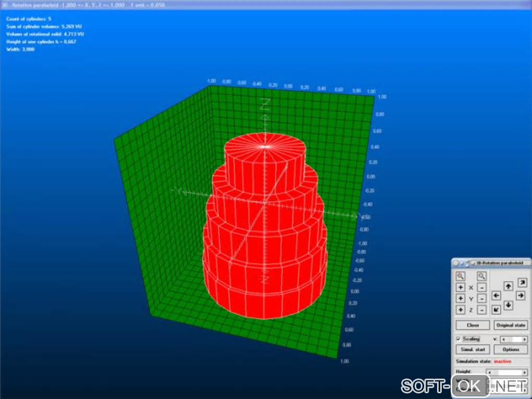Click the diagonal up-right arrow button

pos(522,282)
